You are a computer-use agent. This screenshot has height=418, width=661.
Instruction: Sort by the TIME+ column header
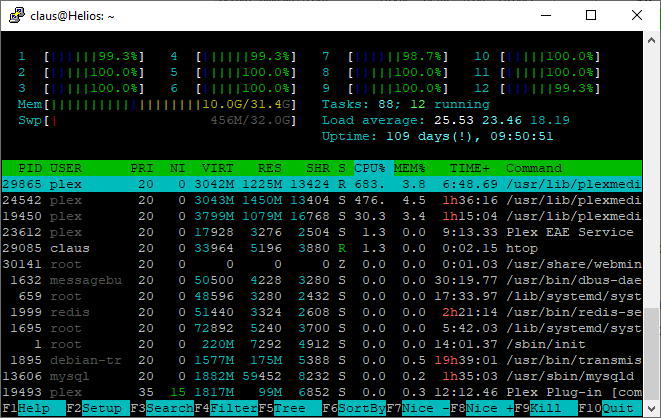pyautogui.click(x=470, y=168)
